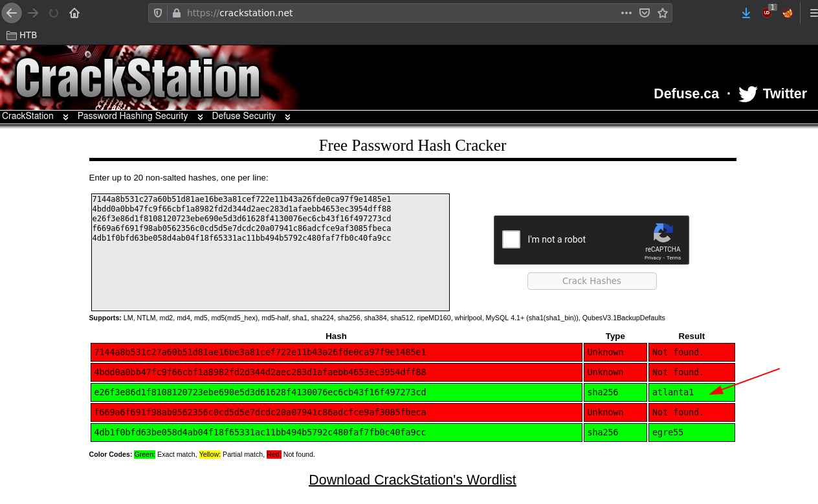The image size is (818, 504).
Task: Expand the Password Hashing Security arrow
Action: point(200,117)
